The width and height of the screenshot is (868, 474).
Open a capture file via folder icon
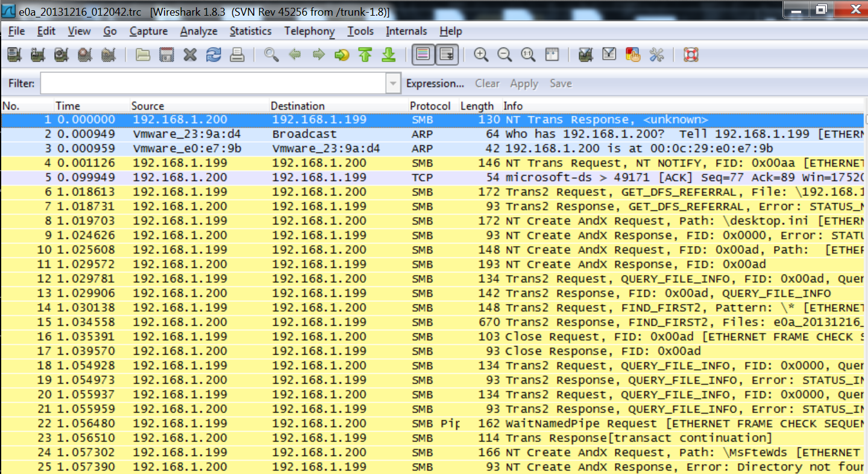pyautogui.click(x=143, y=55)
